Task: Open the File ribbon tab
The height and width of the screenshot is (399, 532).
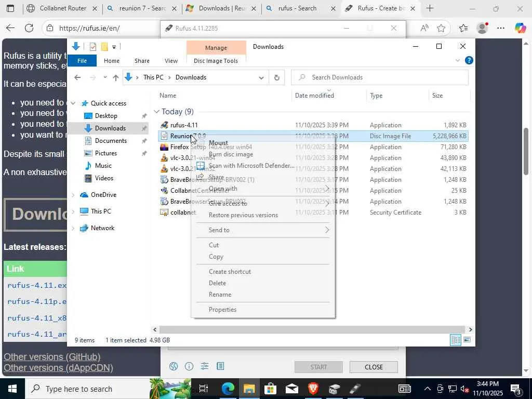Action: (x=82, y=61)
